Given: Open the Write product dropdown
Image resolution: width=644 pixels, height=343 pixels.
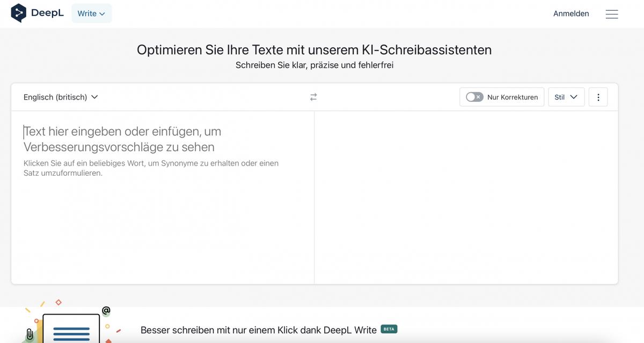Looking at the screenshot, I should tap(92, 13).
